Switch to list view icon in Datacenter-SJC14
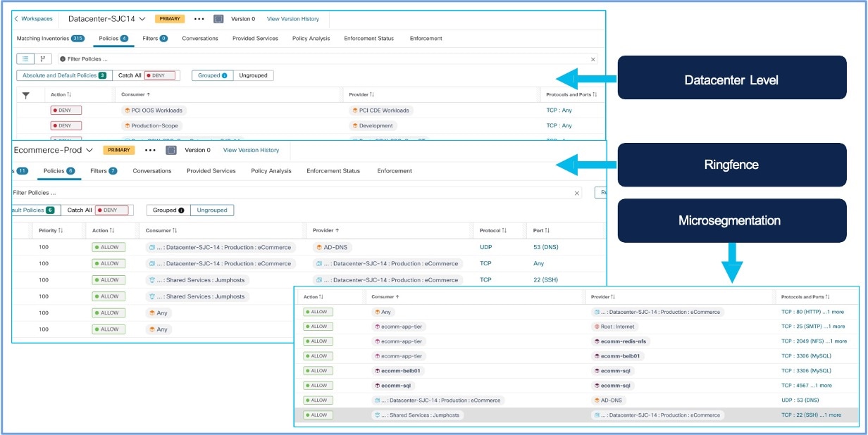The image size is (868, 435). (x=25, y=59)
